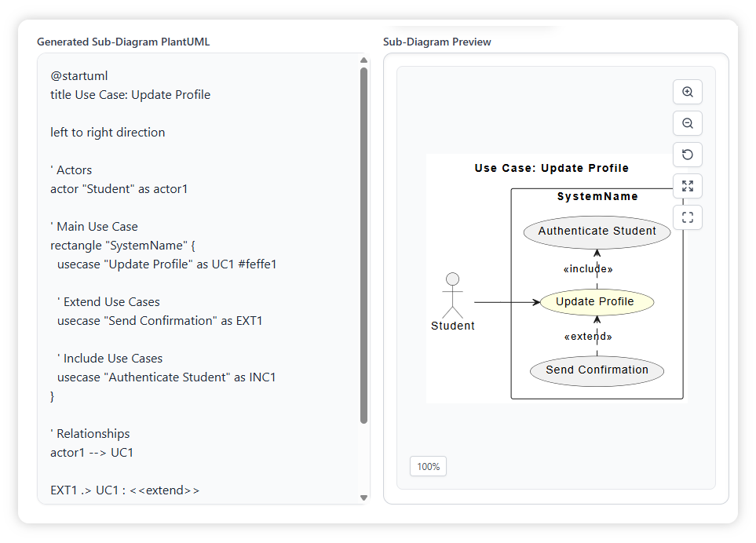Select the Authenticate Student use case ellipse
The height and width of the screenshot is (543, 756).
(x=597, y=231)
